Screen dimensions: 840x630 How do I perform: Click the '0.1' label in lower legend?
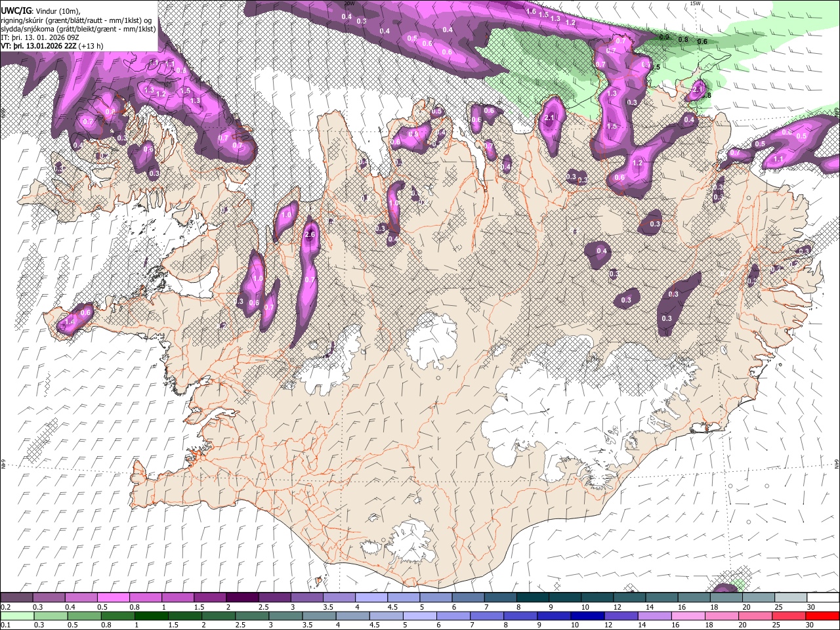[x=5, y=625]
